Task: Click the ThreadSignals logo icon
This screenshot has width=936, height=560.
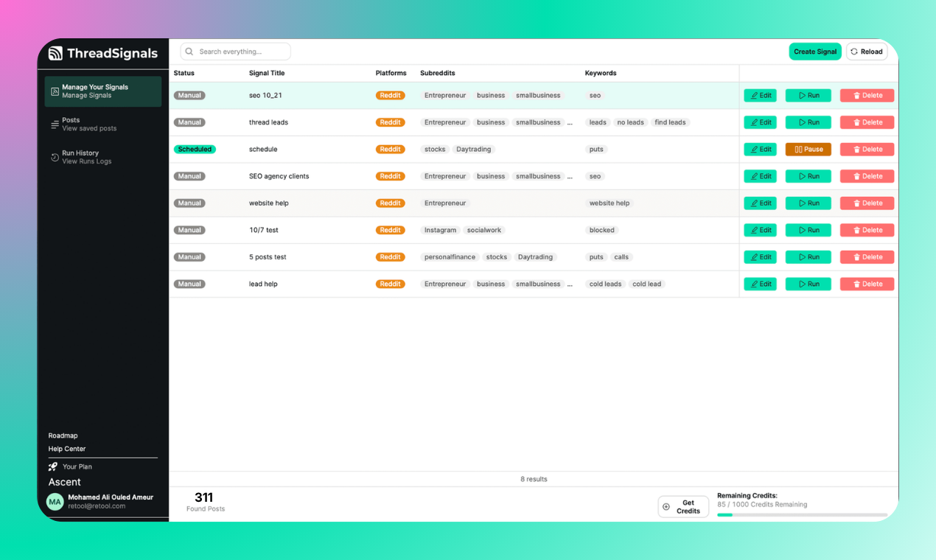Action: (55, 53)
